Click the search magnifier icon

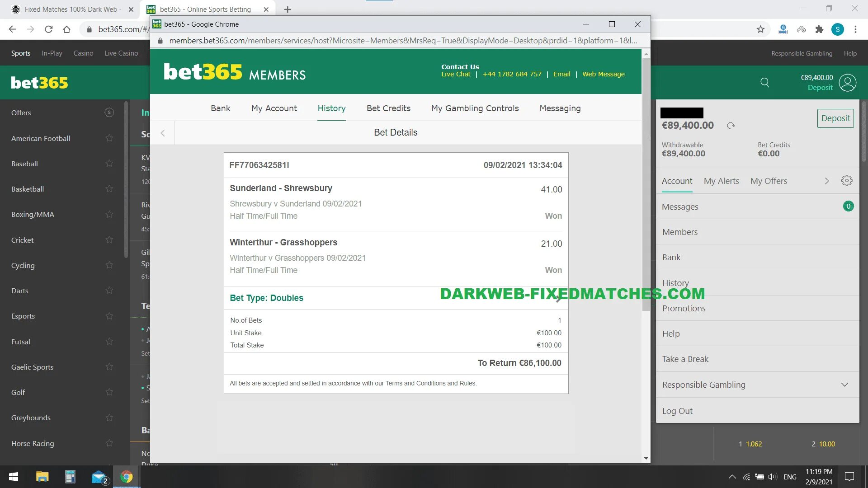(x=764, y=82)
